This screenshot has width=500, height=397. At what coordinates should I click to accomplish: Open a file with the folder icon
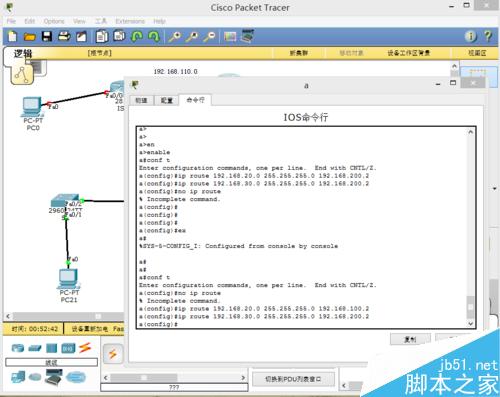coord(30,36)
